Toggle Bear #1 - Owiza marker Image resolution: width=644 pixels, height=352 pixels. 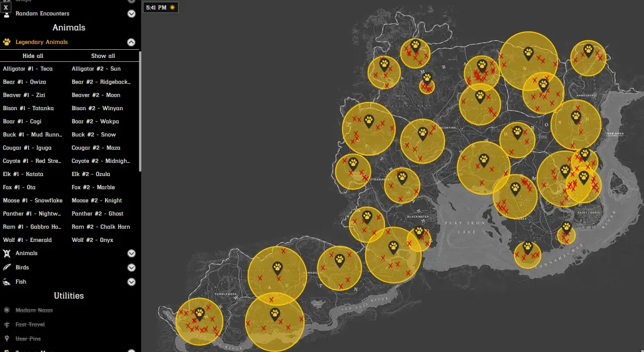pos(25,82)
